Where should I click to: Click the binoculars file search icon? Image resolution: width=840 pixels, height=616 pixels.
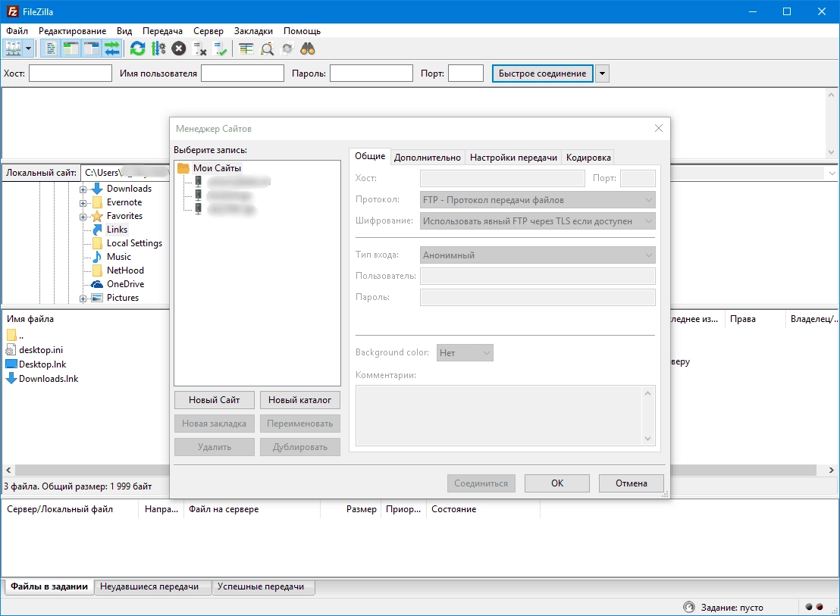pyautogui.click(x=308, y=49)
